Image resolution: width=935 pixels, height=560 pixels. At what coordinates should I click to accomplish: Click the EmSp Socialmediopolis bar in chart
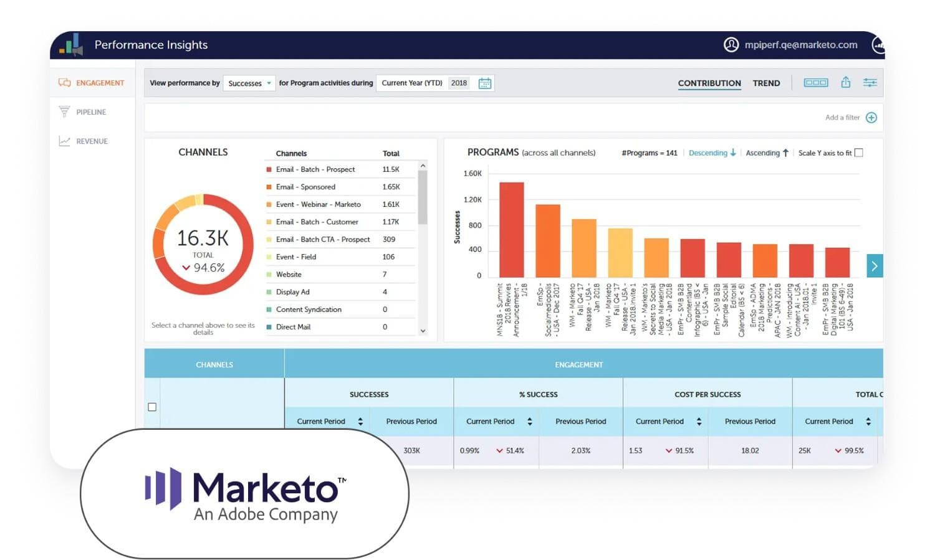[548, 241]
